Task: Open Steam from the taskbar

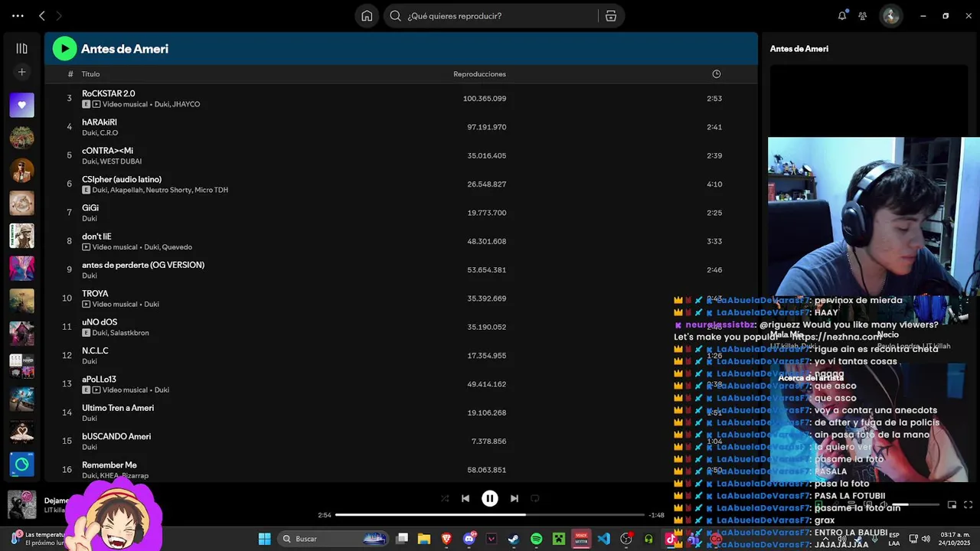Action: [x=514, y=539]
